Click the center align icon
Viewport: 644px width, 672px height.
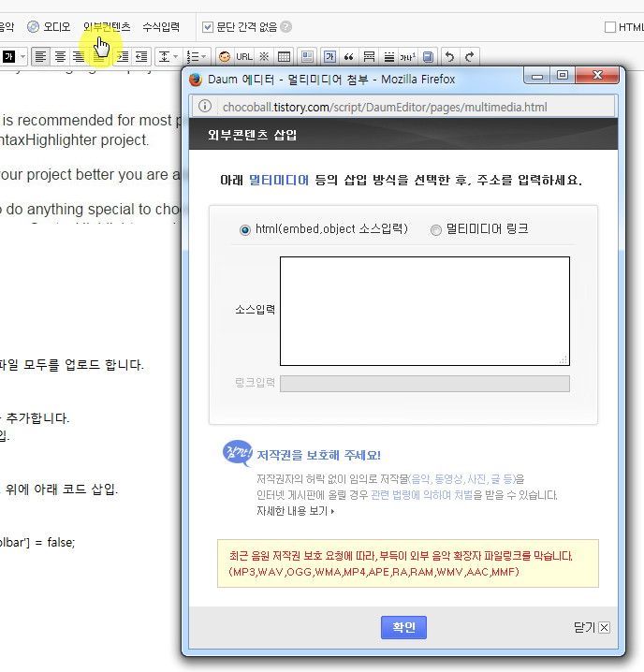pos(60,56)
